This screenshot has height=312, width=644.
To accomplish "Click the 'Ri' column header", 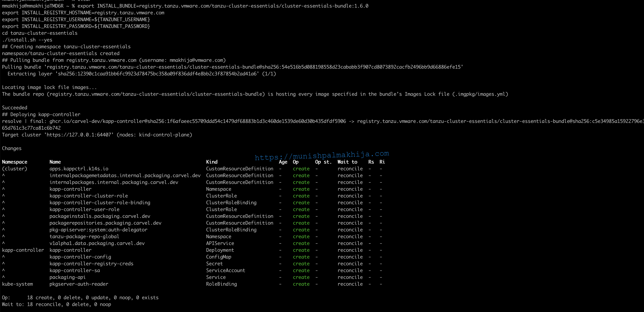I will tap(382, 162).
